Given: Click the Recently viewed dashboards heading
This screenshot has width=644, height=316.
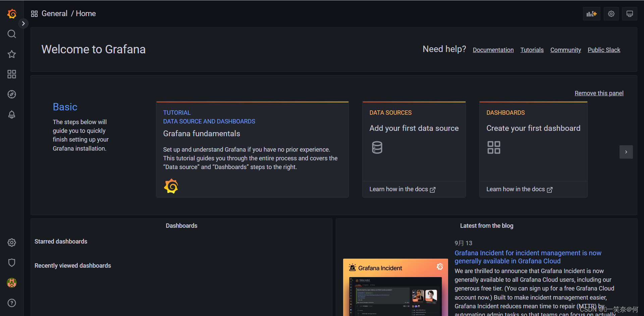Looking at the screenshot, I should pyautogui.click(x=73, y=266).
